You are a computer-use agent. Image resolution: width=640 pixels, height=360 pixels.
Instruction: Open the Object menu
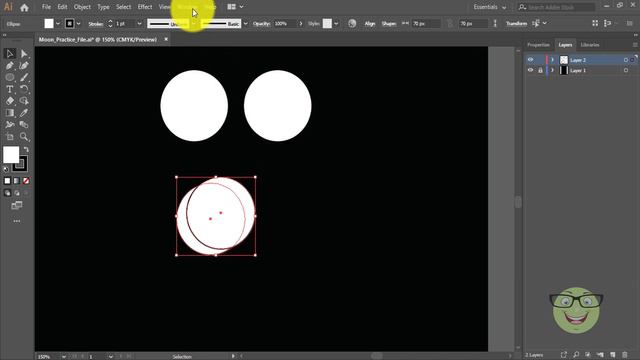coord(82,7)
